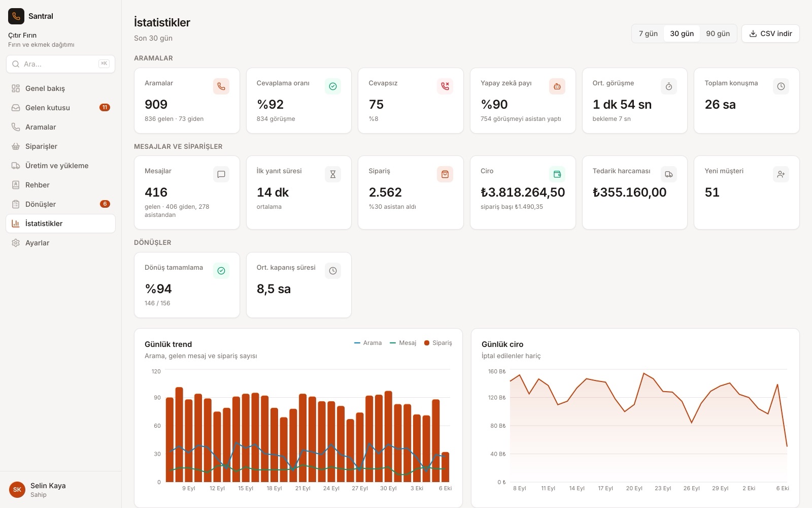Screen dimensions: 812x508
Task: Click the shopping bag icon on Sipariş card
Action: pos(445,174)
